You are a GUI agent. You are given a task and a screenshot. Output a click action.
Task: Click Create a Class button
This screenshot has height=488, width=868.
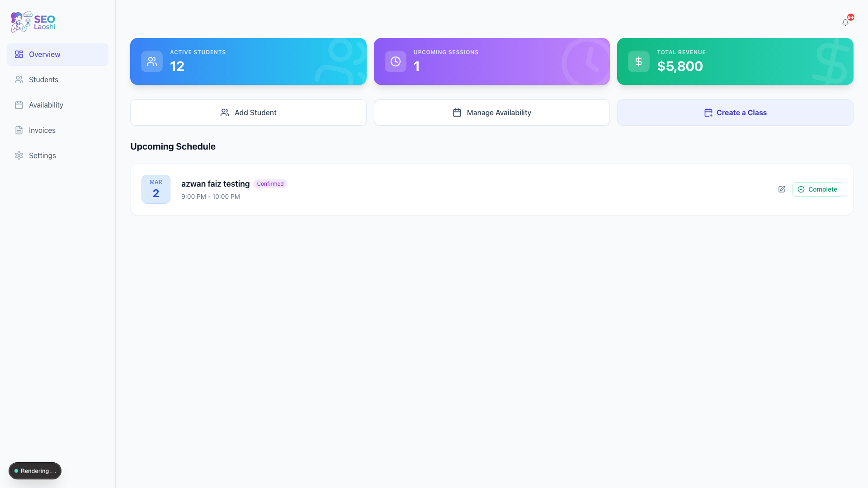click(x=735, y=113)
